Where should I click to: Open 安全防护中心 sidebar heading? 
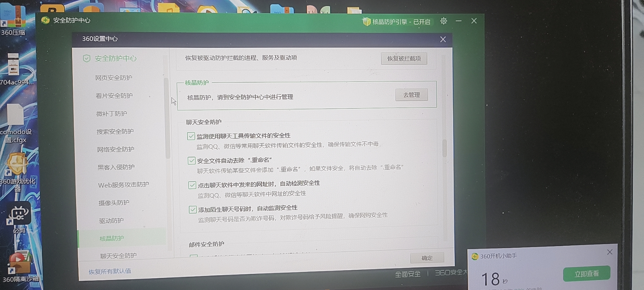[116, 59]
